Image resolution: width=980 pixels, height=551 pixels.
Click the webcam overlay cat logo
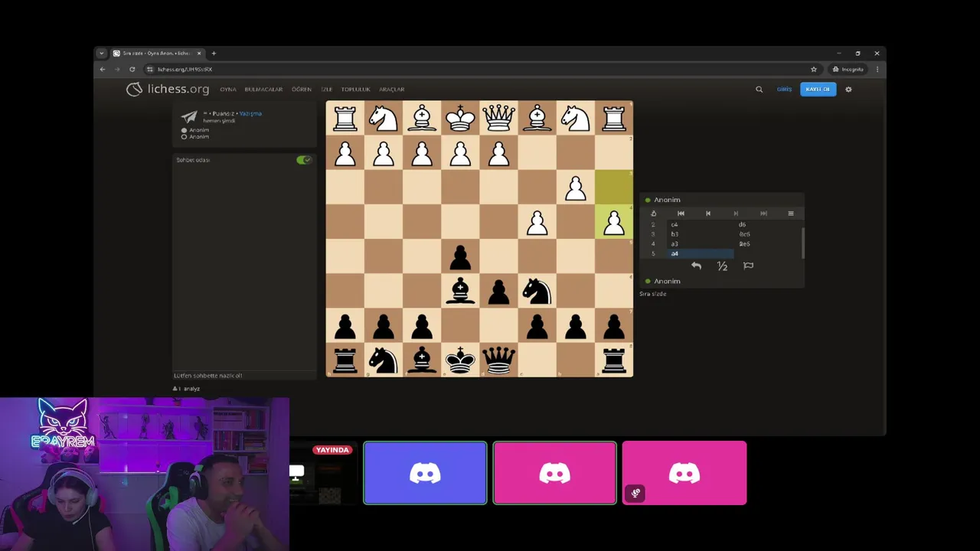[63, 423]
